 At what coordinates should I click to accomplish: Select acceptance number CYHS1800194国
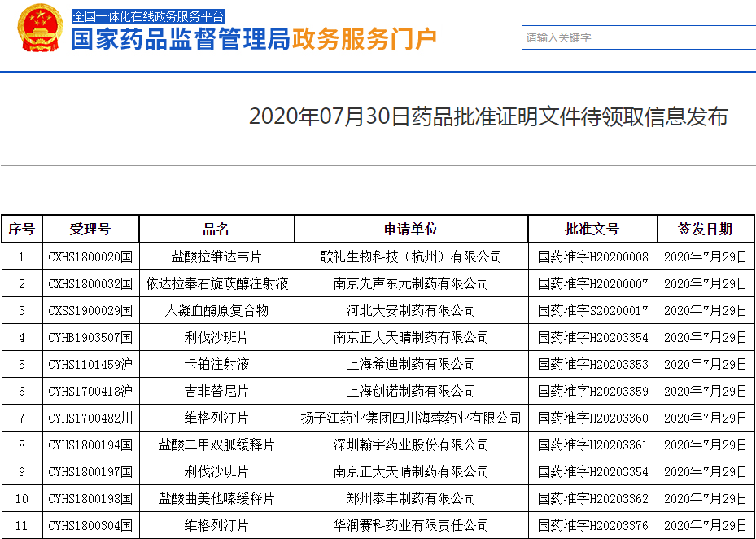click(90, 445)
